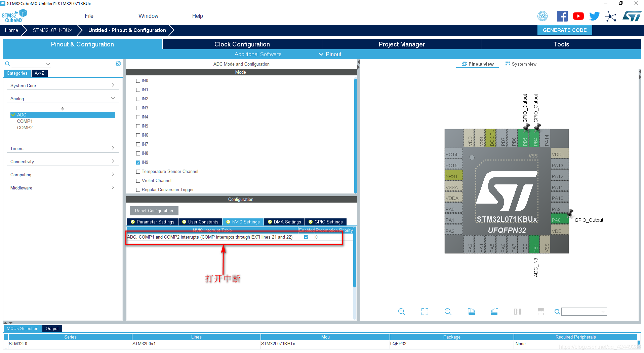The height and width of the screenshot is (353, 644).
Task: Expand the Connectivity category
Action: [x=63, y=162]
